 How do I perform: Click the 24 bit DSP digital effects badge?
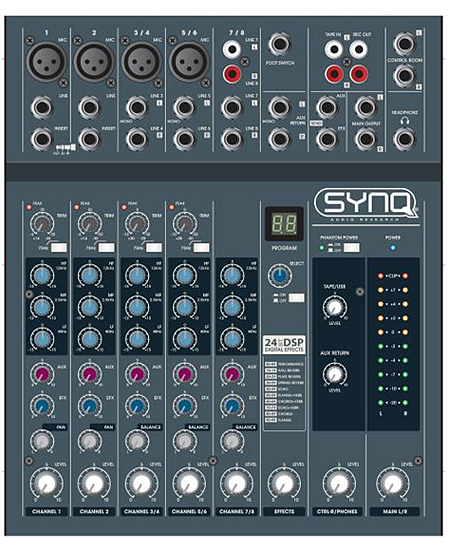pyautogui.click(x=284, y=344)
